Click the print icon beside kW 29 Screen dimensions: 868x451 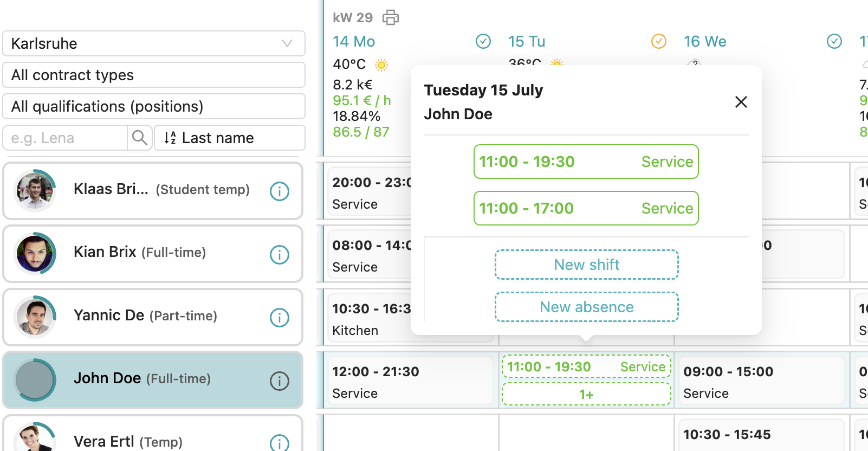[x=390, y=18]
